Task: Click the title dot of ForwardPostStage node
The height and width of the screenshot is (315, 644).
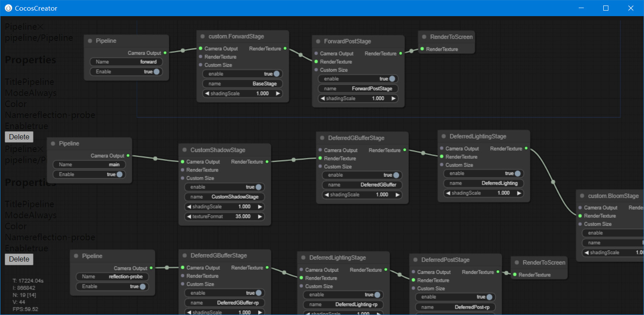Action: [318, 42]
